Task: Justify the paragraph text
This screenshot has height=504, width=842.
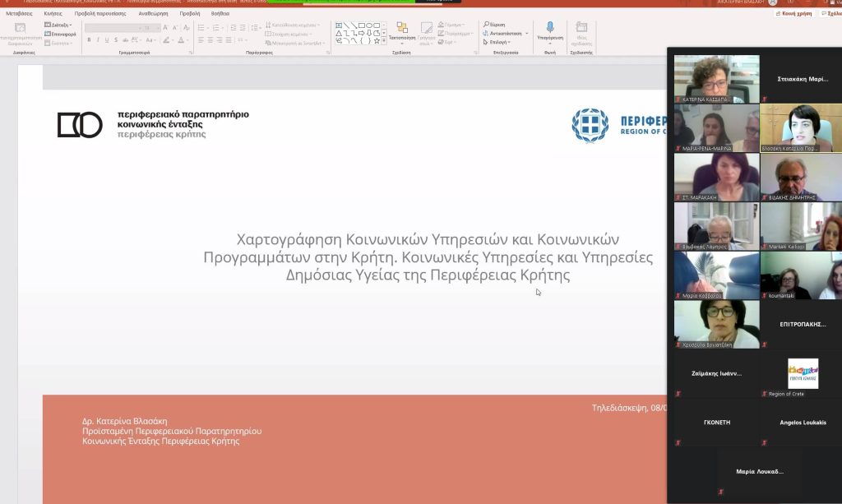Action: pos(229,40)
